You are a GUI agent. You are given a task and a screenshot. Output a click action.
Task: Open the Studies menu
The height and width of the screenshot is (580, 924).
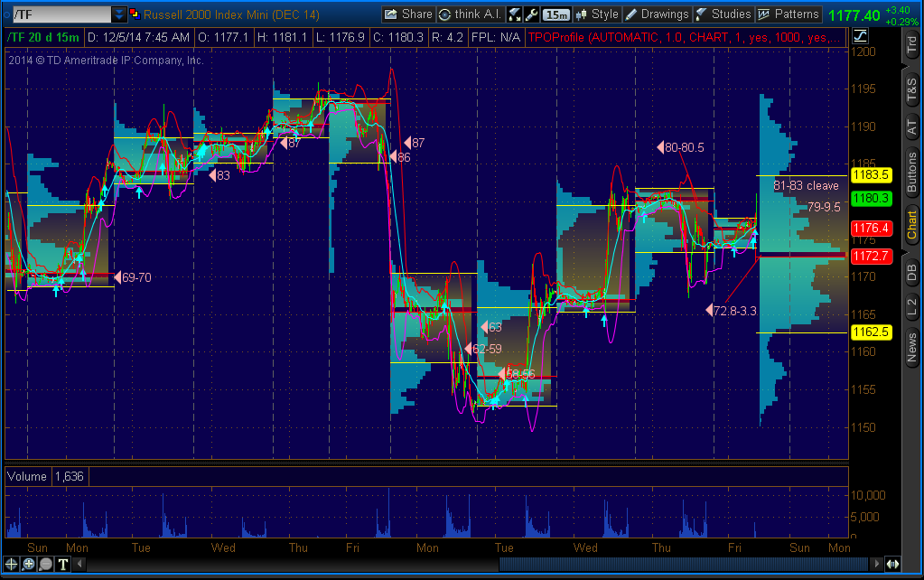723,14
